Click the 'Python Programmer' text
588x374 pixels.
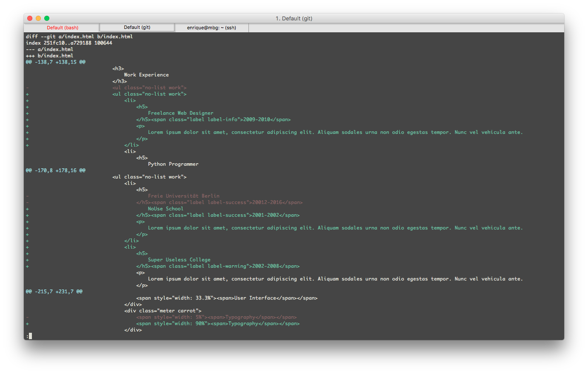(x=173, y=164)
